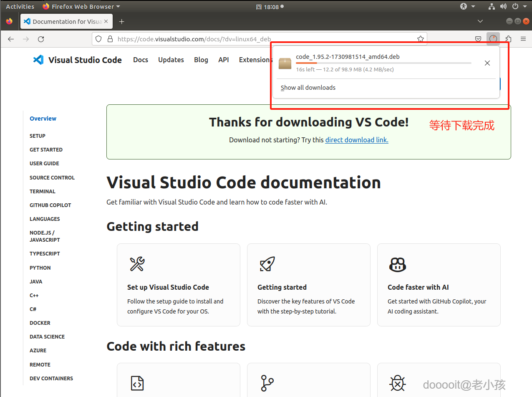The height and width of the screenshot is (397, 532).
Task: Open the Set up Visual Studio Code card
Action: click(179, 285)
